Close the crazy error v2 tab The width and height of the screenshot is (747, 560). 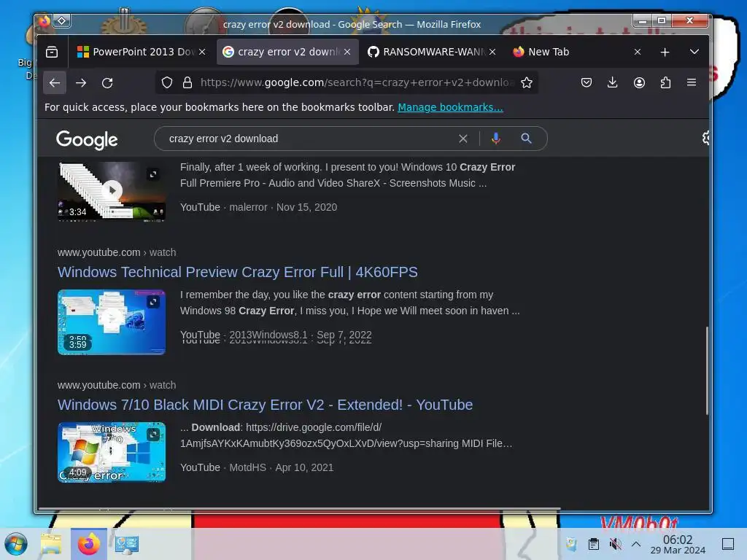click(347, 52)
